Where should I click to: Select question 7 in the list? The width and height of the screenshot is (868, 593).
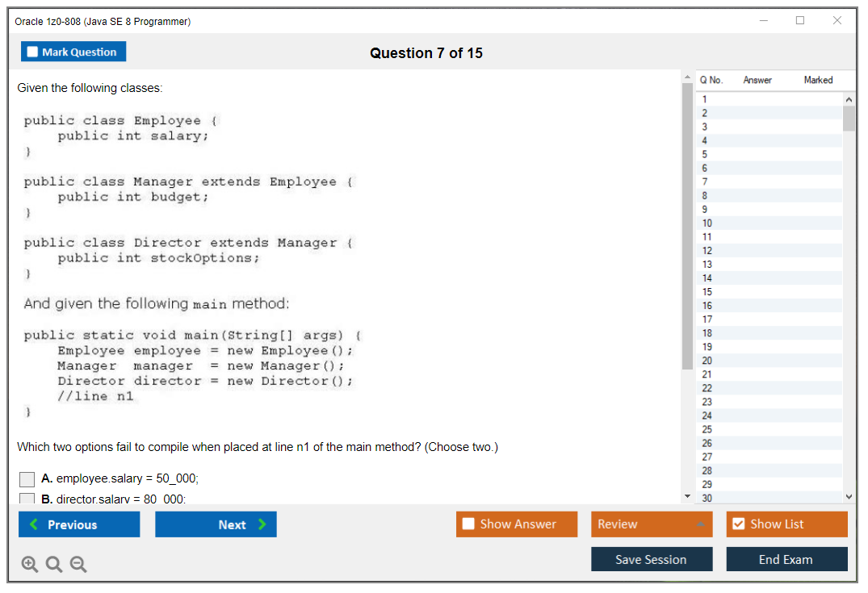point(705,182)
